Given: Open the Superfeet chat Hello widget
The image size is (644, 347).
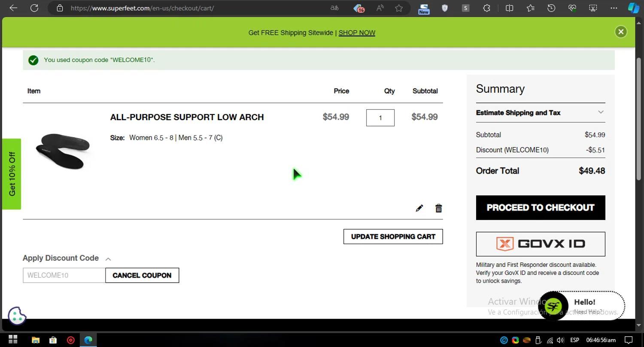Looking at the screenshot, I should click(581, 306).
